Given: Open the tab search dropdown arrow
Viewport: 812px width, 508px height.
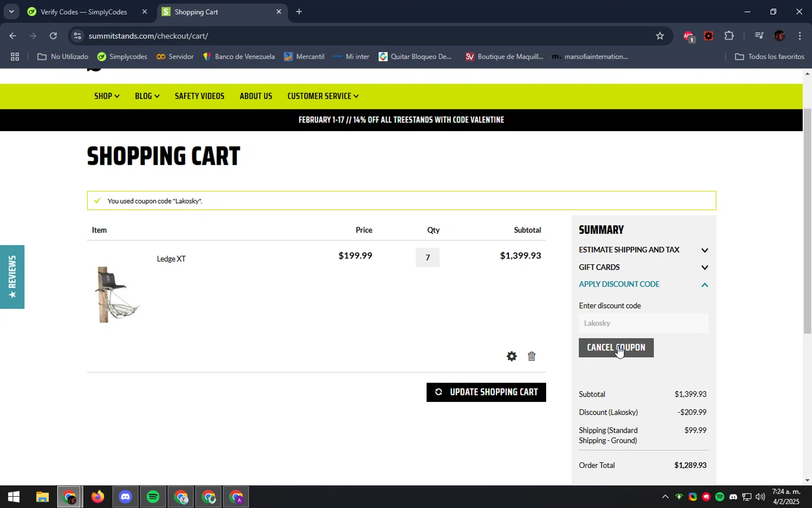Looking at the screenshot, I should point(11,11).
